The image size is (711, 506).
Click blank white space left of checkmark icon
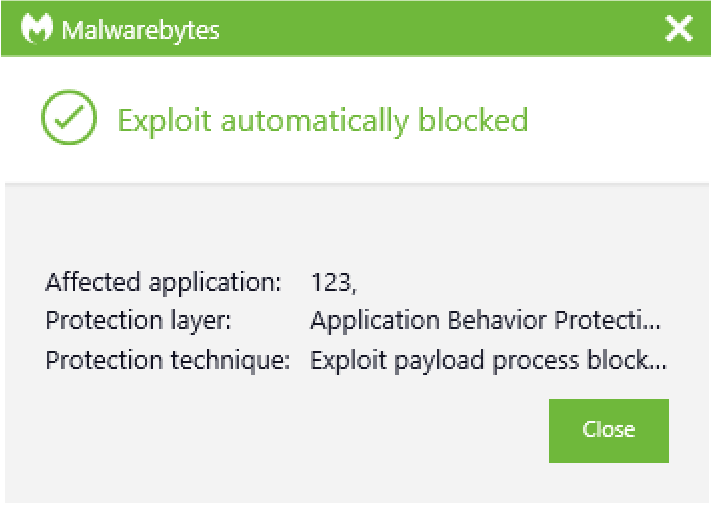pyautogui.click(x=20, y=120)
